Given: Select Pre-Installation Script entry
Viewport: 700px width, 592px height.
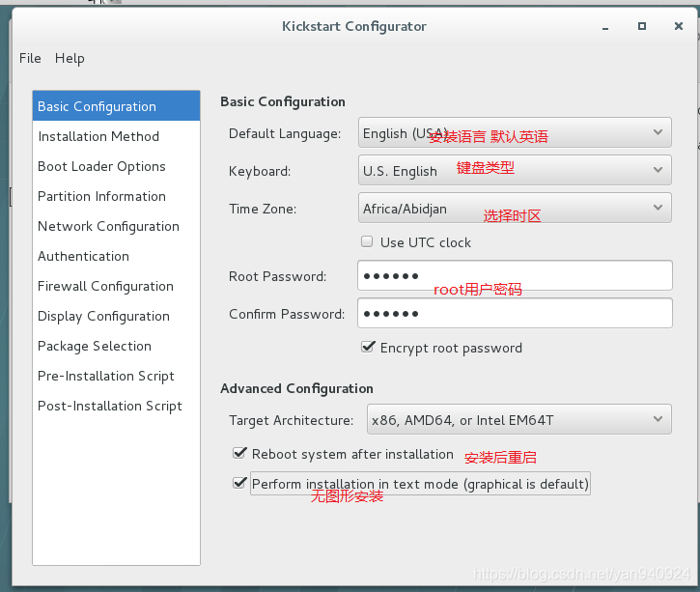Looking at the screenshot, I should coord(116,376).
